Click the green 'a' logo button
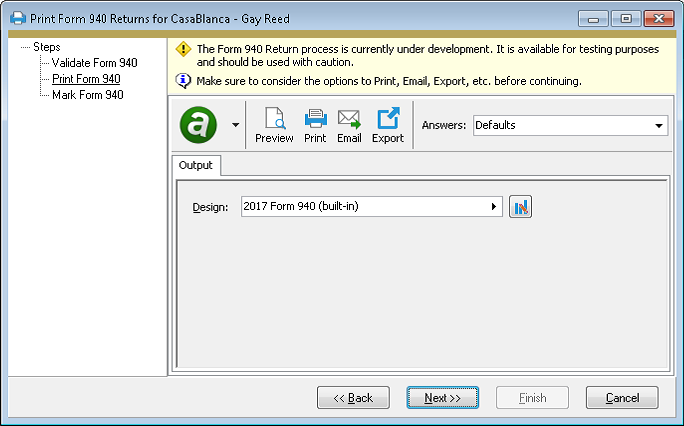684x426 pixels. click(198, 125)
